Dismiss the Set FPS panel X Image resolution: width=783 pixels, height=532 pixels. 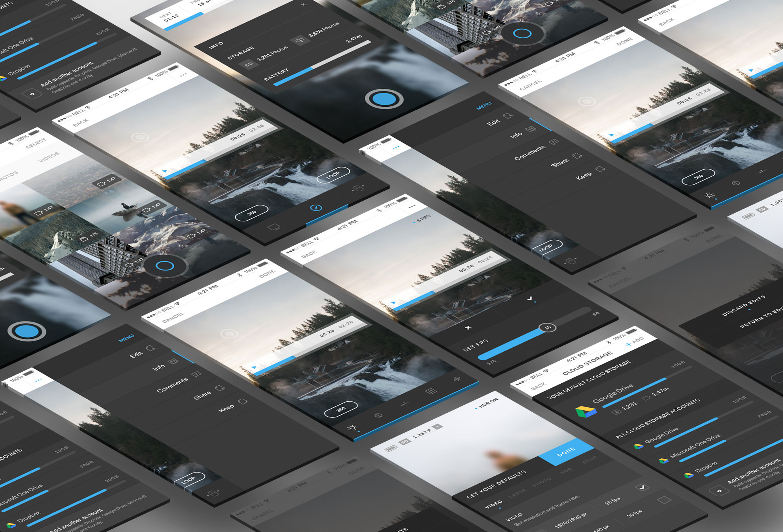468,328
